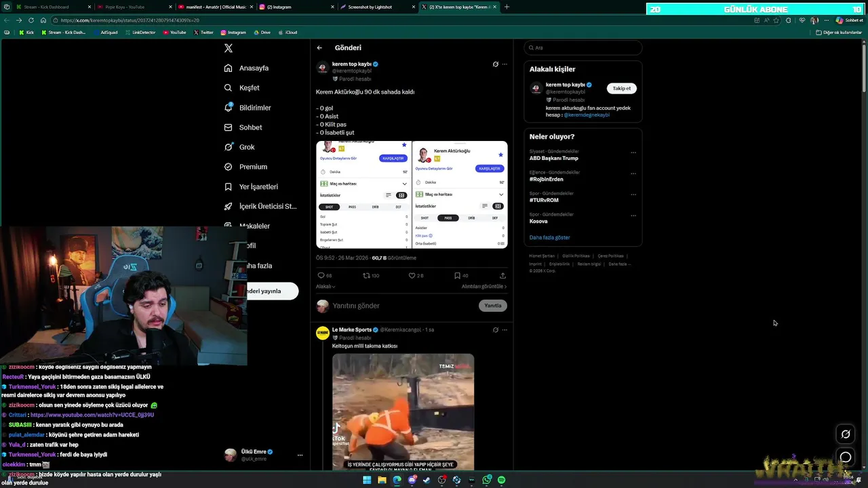Image resolution: width=868 pixels, height=488 pixels.
Task: Open options for ABD Başkanı Trump trend
Action: click(x=633, y=152)
